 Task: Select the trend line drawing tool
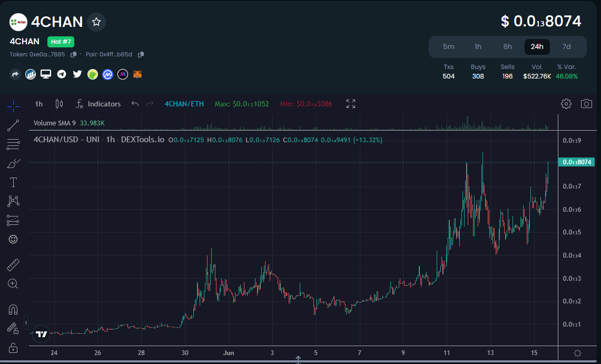(13, 125)
